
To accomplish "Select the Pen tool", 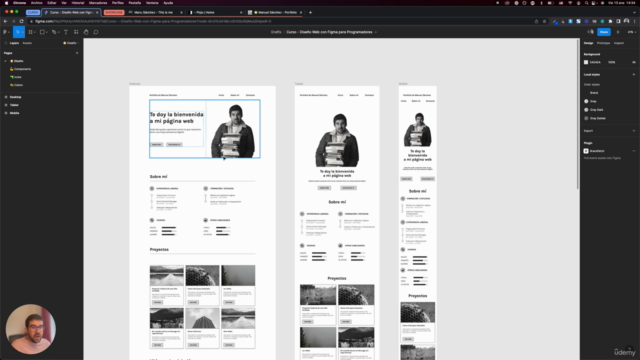I will pos(53,32).
